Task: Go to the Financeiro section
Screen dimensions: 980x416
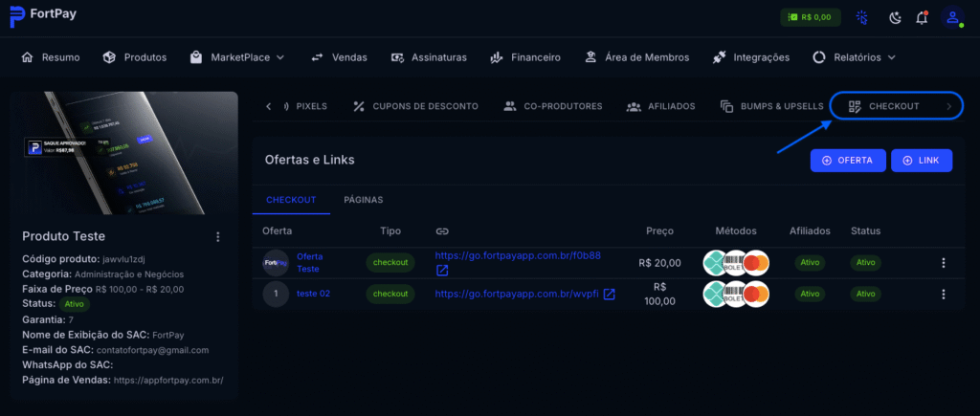Action: pyautogui.click(x=524, y=57)
